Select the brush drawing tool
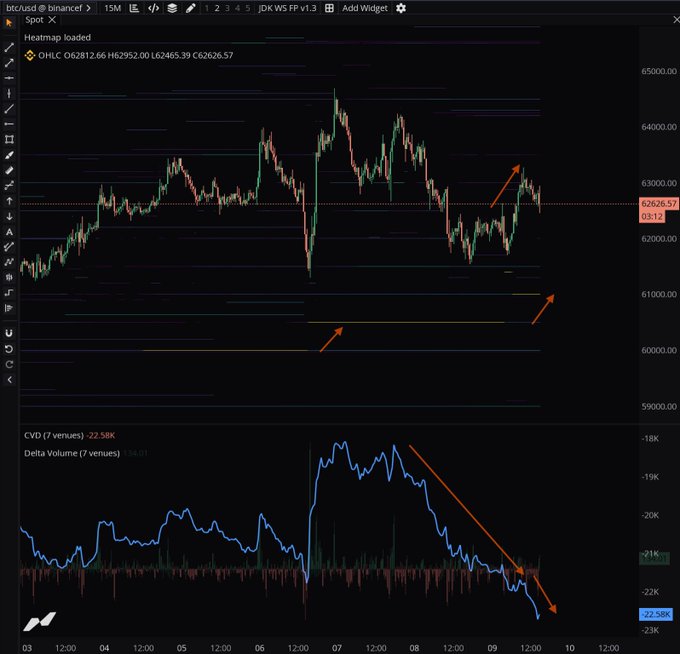 9,155
